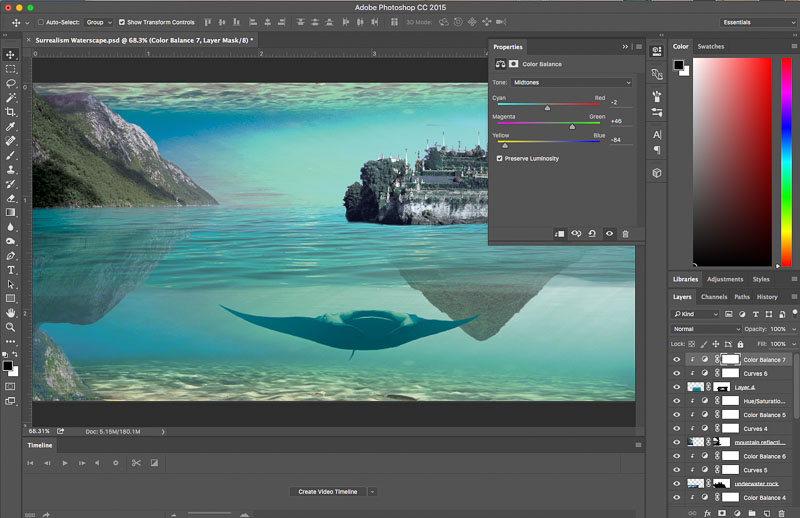Select the Eyedropper tool
The height and width of the screenshot is (518, 800).
[x=10, y=126]
